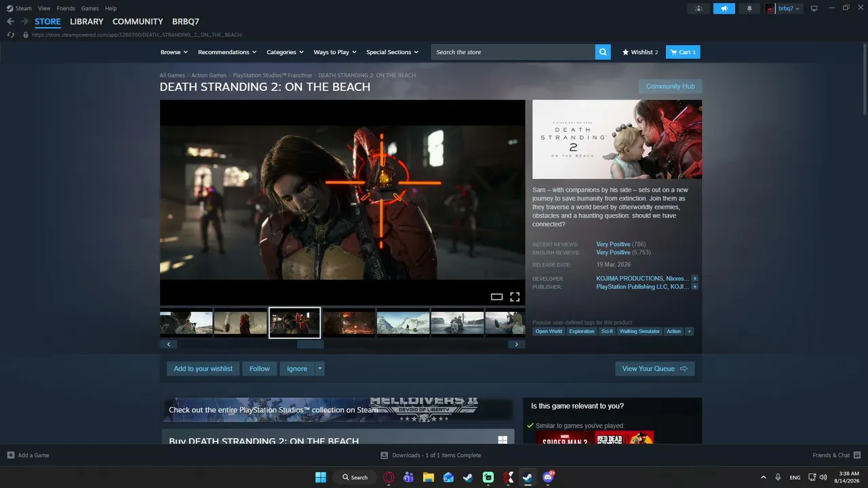The height and width of the screenshot is (488, 868).
Task: Ignore this game
Action: click(297, 369)
